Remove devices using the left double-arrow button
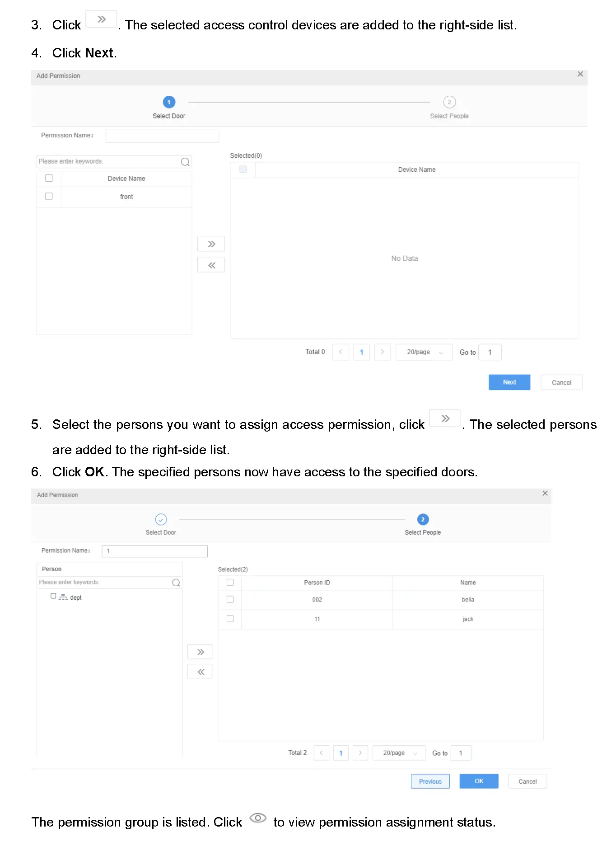The height and width of the screenshot is (860, 616). 211,265
